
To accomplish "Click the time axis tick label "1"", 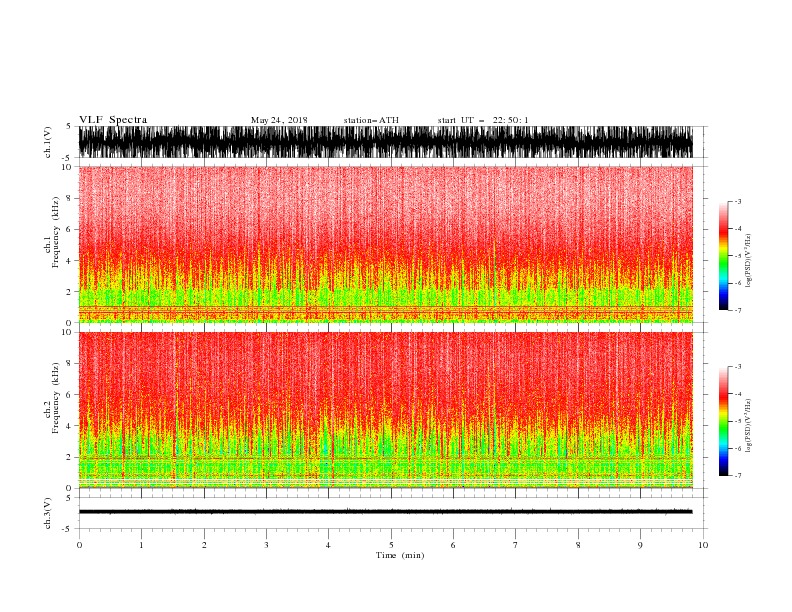I will pyautogui.click(x=141, y=545).
